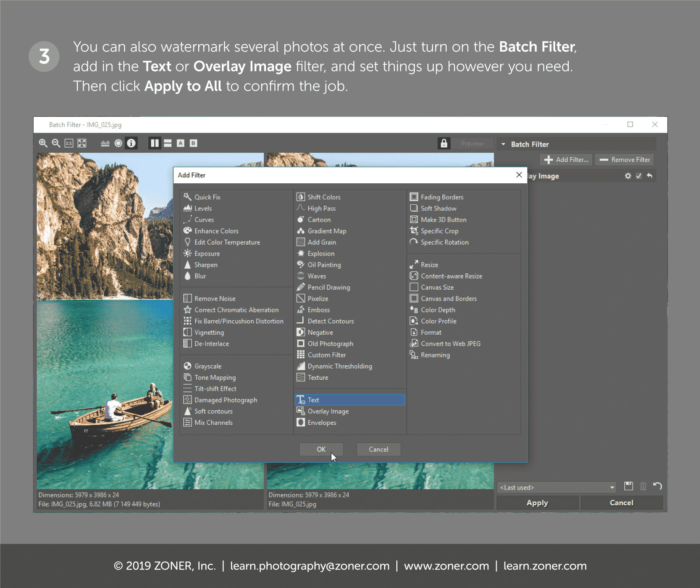Click the zoom out magnifier icon
The image size is (700, 588).
click(x=56, y=143)
